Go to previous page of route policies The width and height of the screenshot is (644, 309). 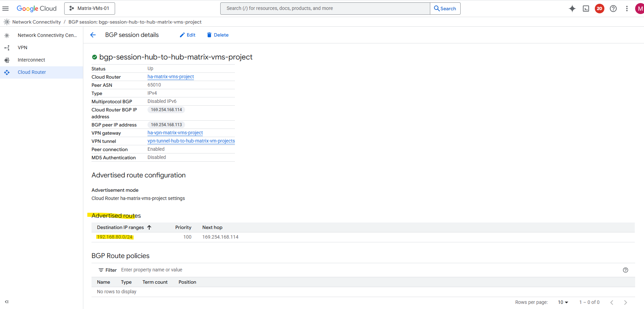coord(612,302)
